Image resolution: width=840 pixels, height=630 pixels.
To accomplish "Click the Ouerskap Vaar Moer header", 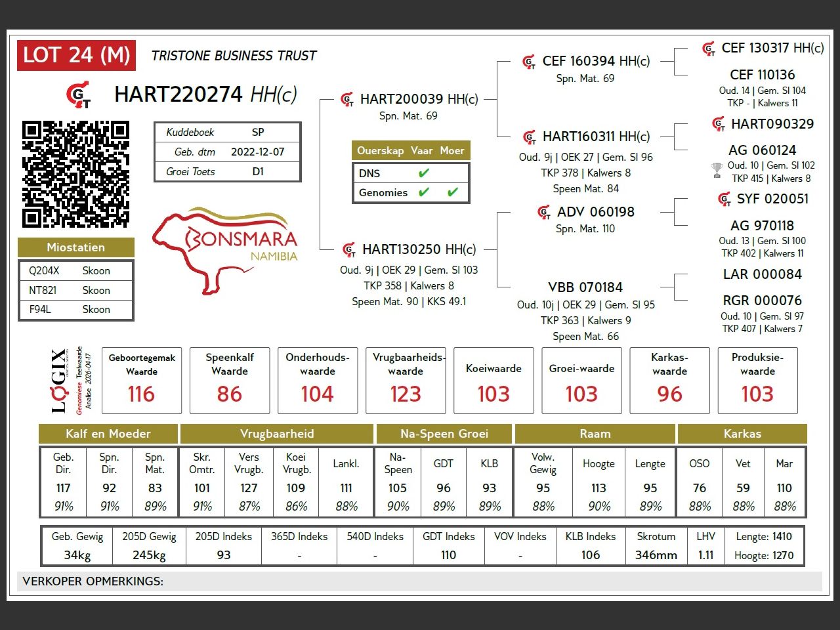I will [411, 150].
